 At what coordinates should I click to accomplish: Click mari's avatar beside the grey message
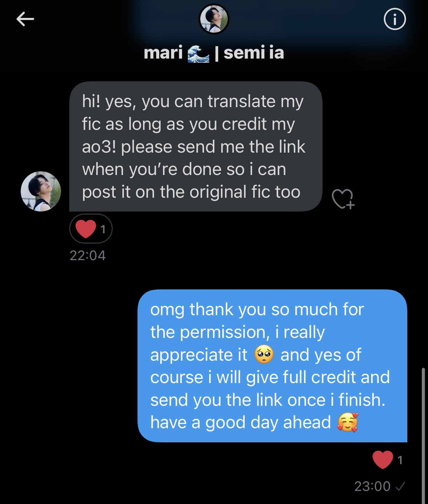point(41,191)
